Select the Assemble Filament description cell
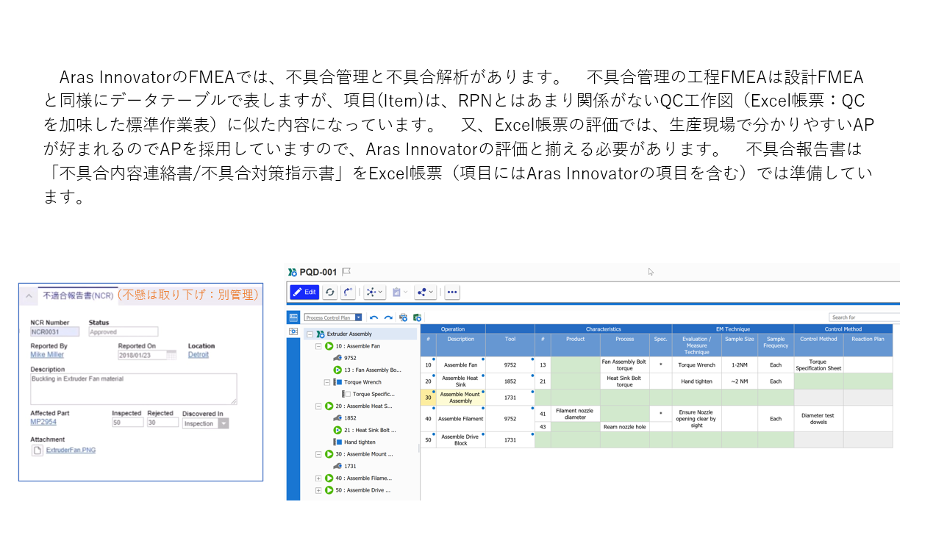Viewport: 947px width, 560px height. pos(460,419)
